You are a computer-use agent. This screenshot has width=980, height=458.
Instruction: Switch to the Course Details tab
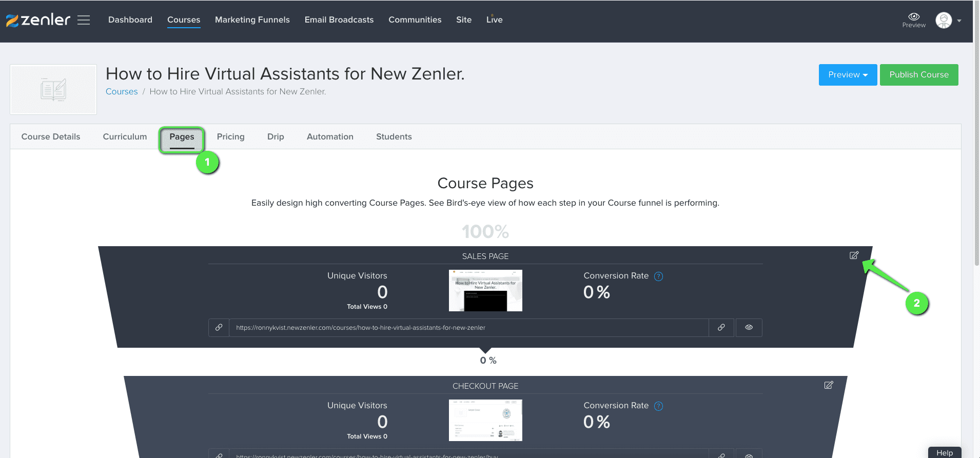coord(51,137)
